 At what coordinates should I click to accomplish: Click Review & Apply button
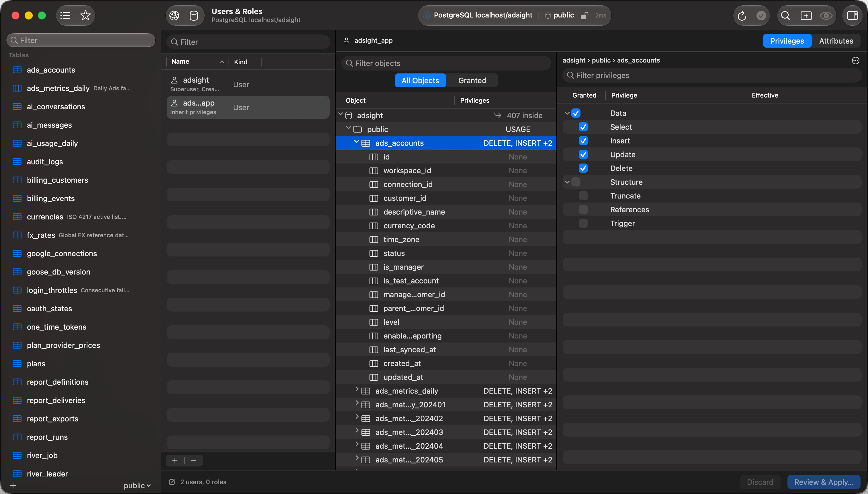pos(824,482)
